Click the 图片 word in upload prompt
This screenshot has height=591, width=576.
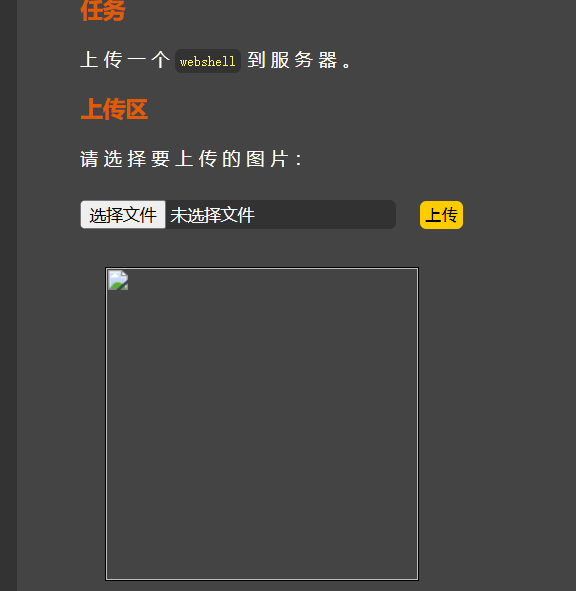[267, 159]
